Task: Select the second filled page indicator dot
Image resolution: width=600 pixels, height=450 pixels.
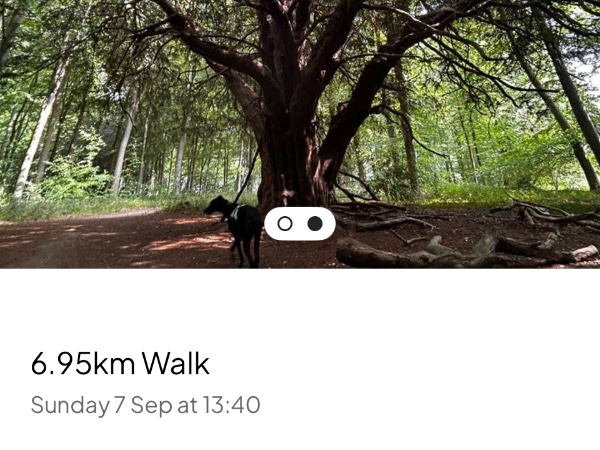Action: 315,224
